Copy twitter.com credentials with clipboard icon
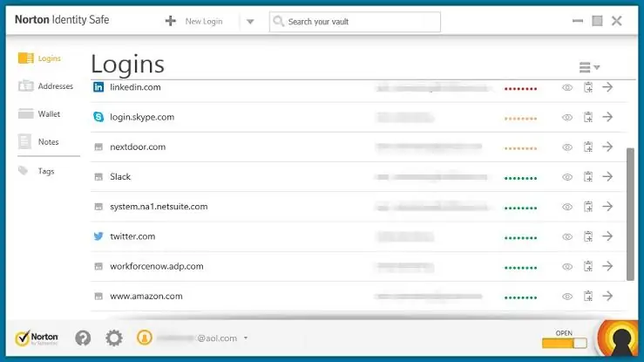The width and height of the screenshot is (644, 362). (x=588, y=236)
